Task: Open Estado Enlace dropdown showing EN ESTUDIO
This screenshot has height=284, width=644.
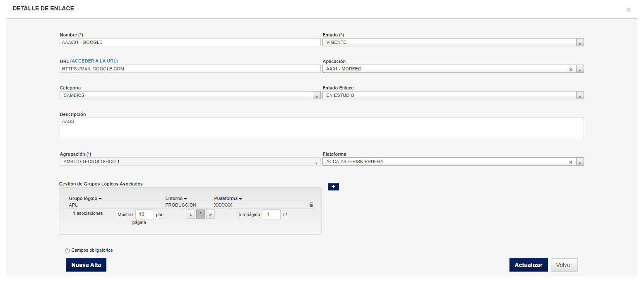Action: point(453,96)
